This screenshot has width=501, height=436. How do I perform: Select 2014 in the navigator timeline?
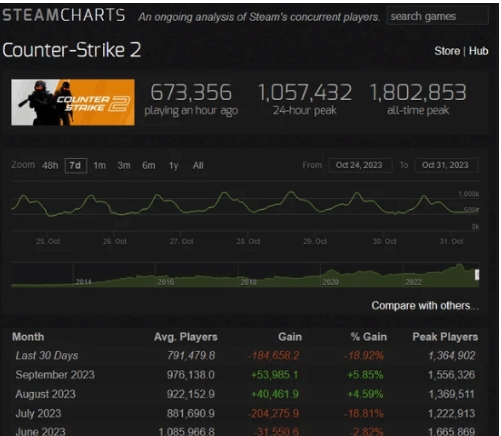pos(83,282)
